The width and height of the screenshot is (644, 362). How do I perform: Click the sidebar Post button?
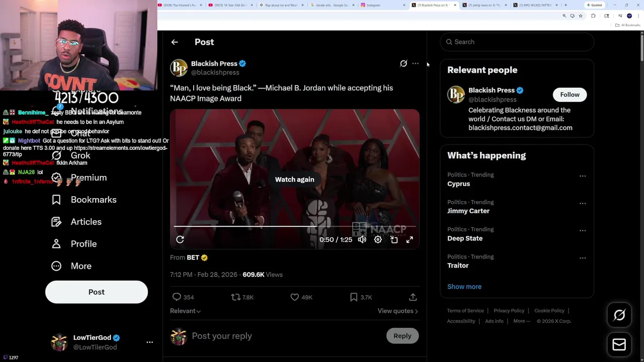97,292
